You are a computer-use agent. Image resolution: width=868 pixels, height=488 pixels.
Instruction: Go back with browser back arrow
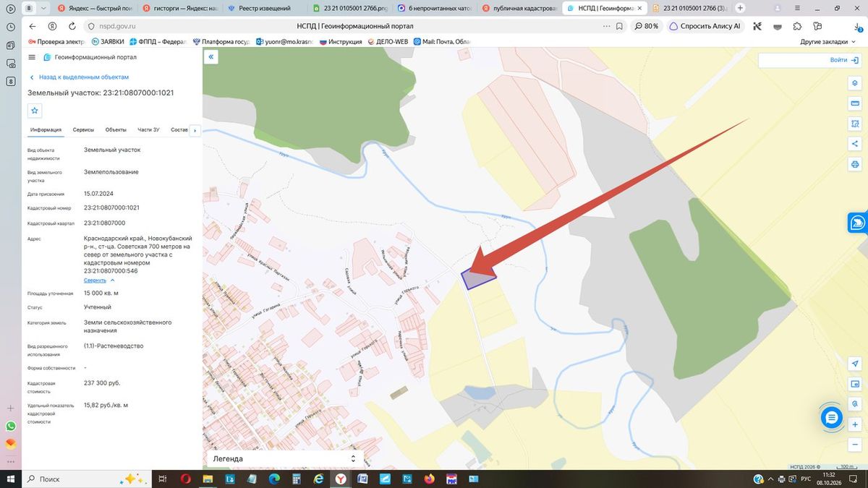click(32, 26)
